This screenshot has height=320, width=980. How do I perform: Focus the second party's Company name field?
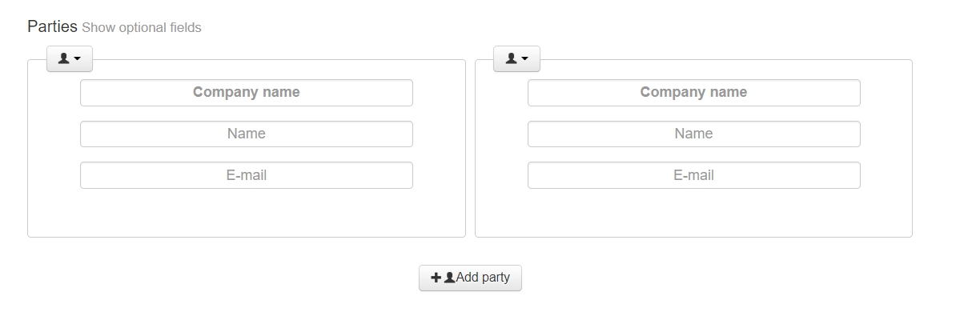point(693,93)
